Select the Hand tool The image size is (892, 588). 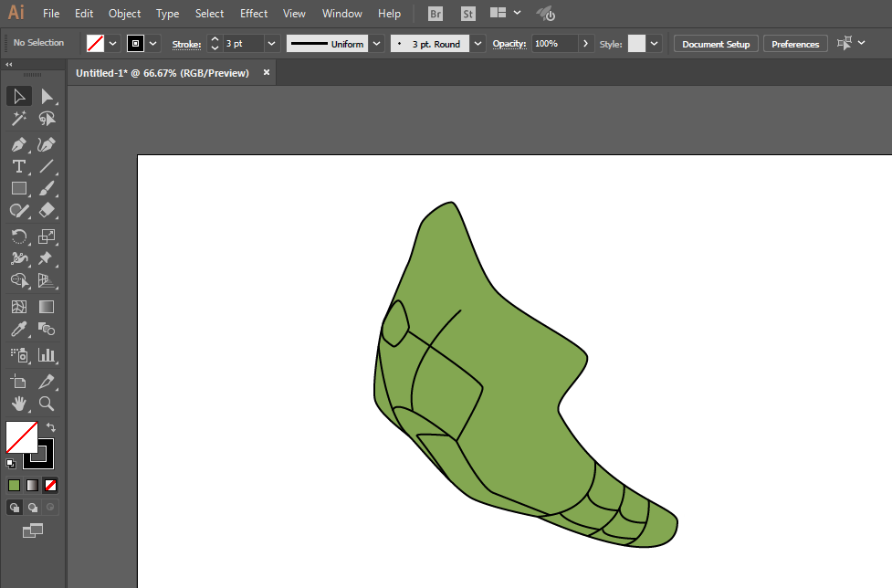point(18,403)
